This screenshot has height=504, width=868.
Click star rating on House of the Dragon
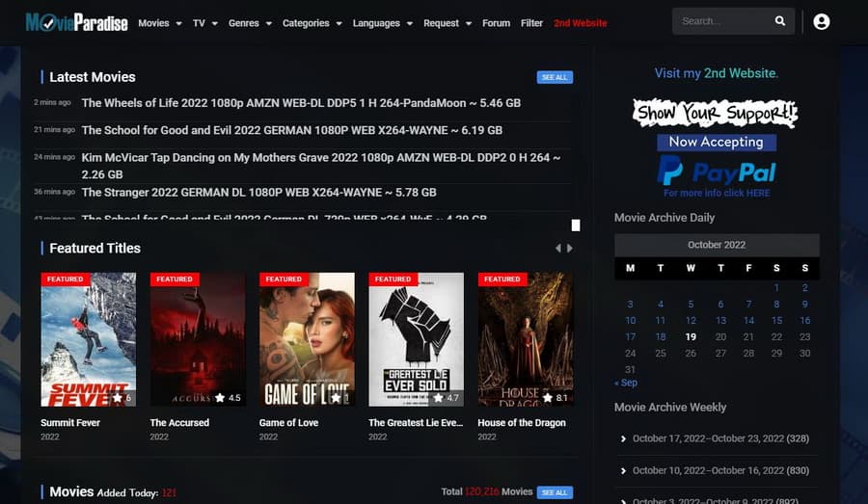(555, 398)
